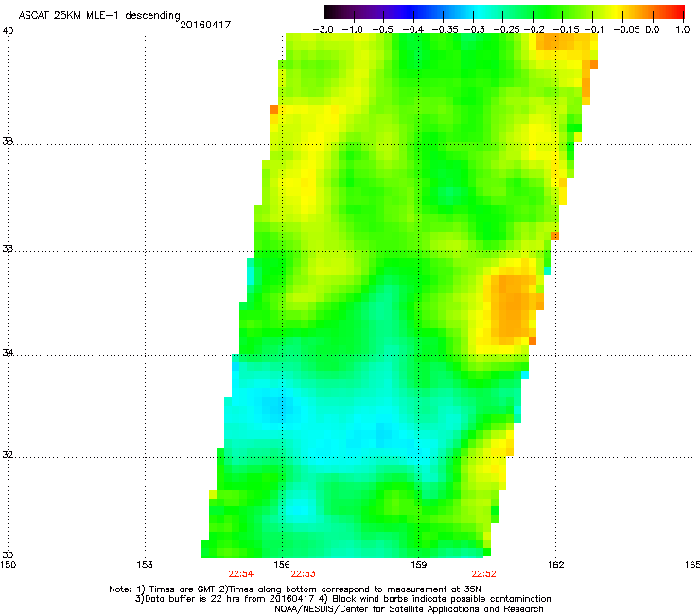Click the latitude label 40

point(8,31)
